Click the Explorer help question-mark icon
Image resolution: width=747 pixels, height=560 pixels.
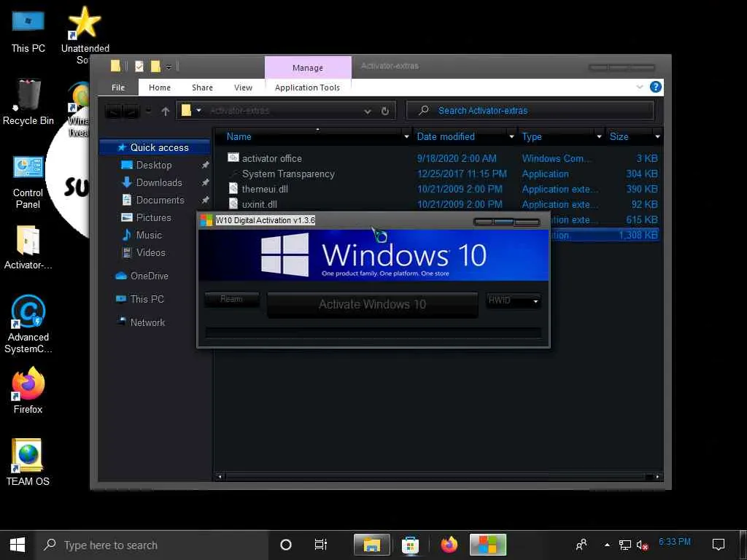pyautogui.click(x=656, y=87)
